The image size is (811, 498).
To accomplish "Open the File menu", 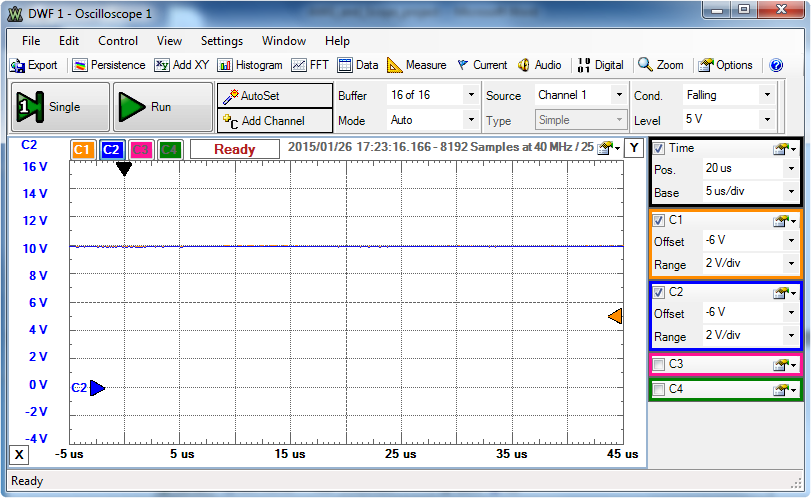I will (31, 41).
